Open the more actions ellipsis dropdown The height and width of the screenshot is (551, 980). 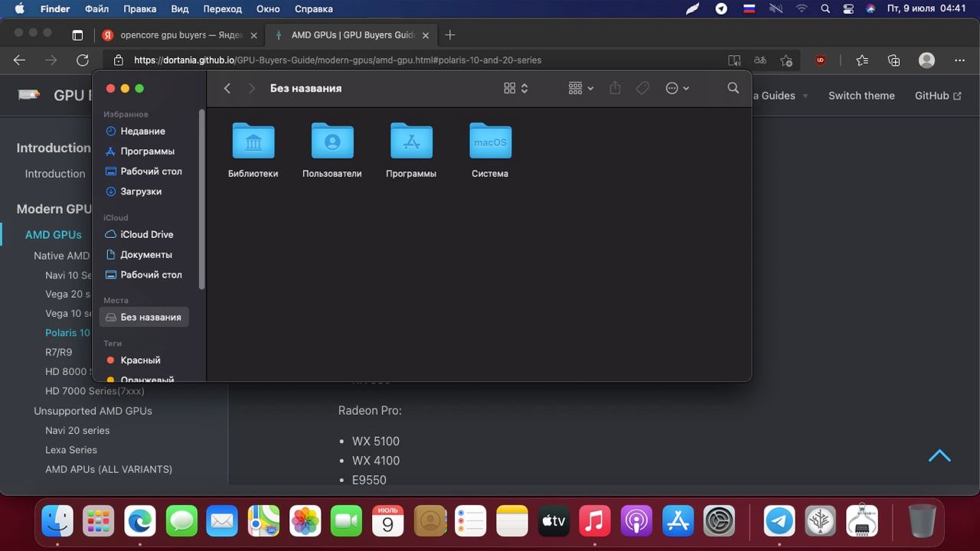coord(677,88)
